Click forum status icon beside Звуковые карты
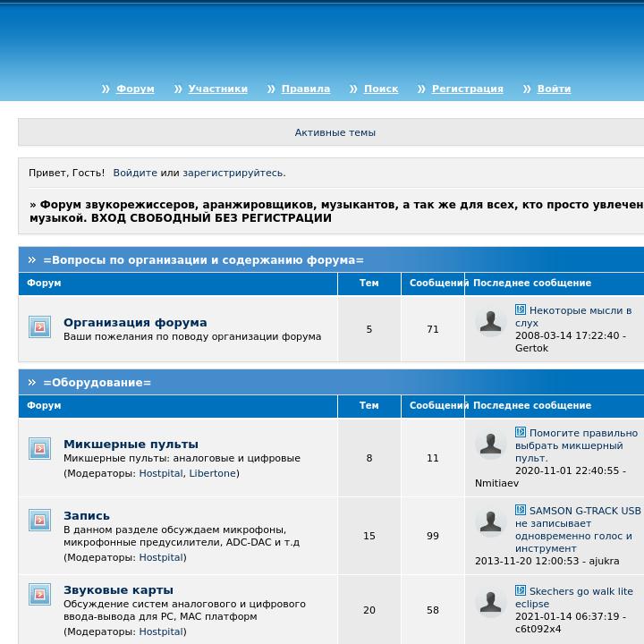 (40, 594)
